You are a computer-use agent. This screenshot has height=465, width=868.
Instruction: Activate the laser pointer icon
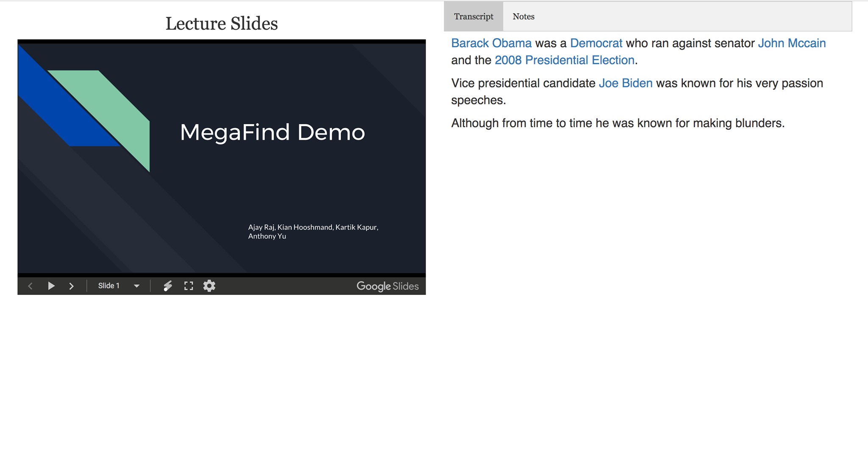pos(168,286)
